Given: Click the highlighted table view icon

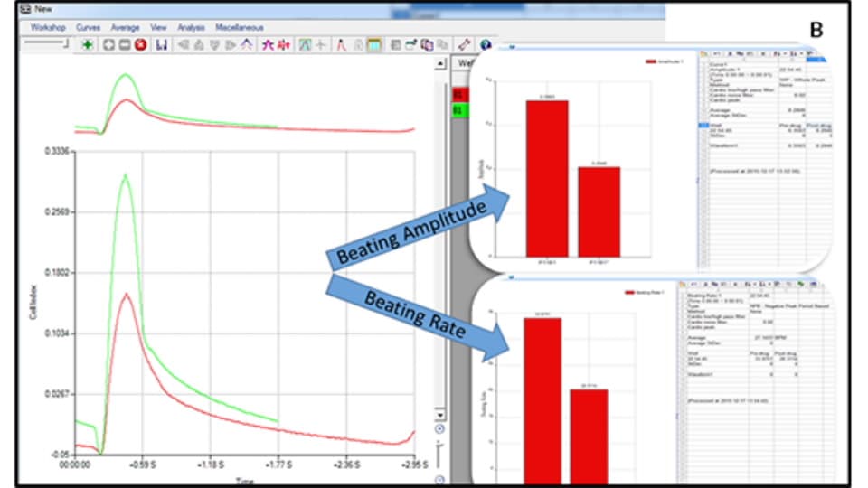Looking at the screenshot, I should point(374,44).
